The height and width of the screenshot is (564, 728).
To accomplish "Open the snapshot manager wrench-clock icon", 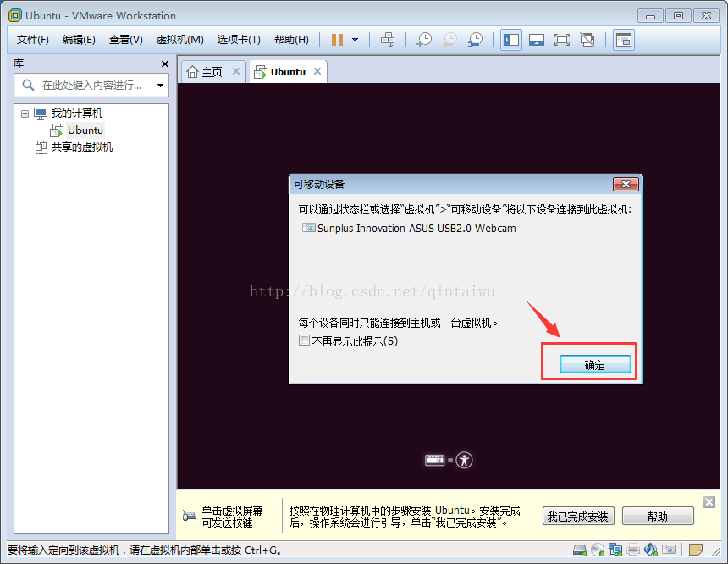I will pos(475,40).
